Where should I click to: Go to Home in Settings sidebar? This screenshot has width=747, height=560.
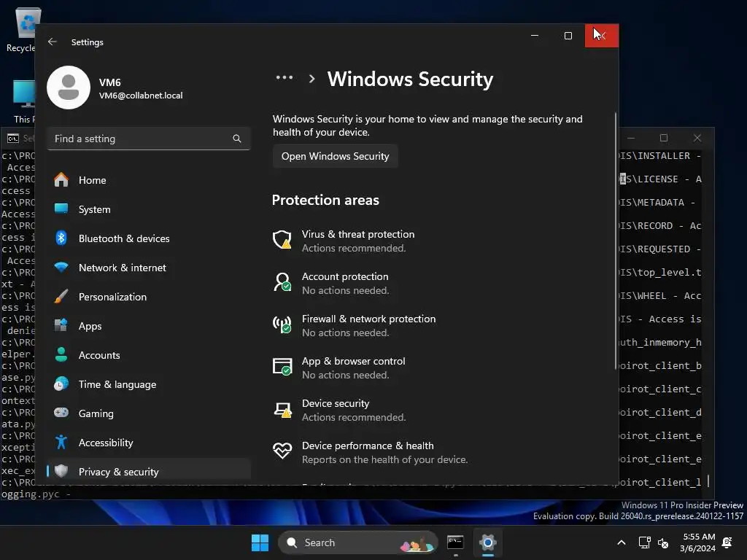coord(149,180)
